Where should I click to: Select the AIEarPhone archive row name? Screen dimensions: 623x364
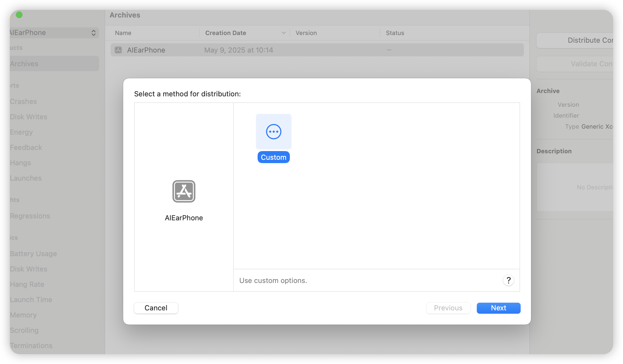pyautogui.click(x=146, y=50)
